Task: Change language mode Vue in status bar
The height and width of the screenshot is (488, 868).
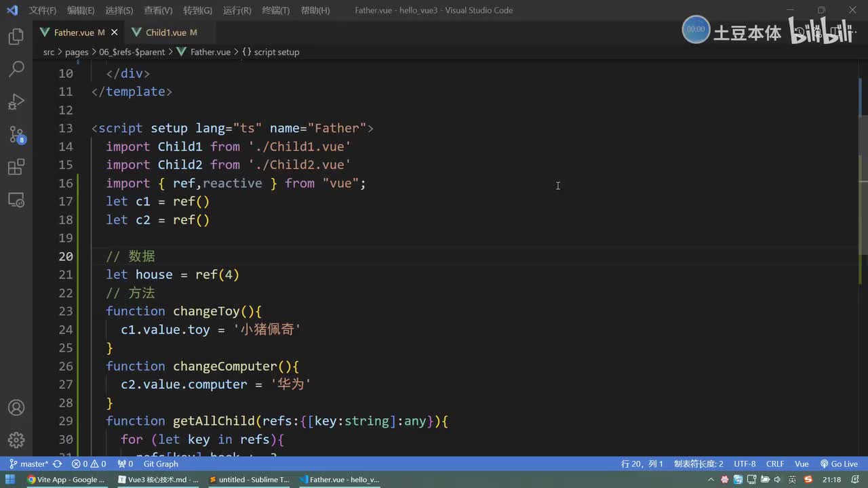Action: click(802, 464)
